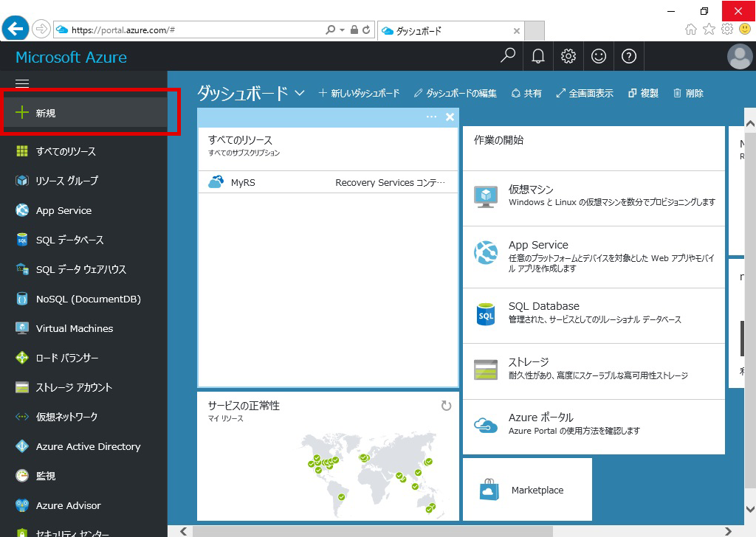The width and height of the screenshot is (756, 537).
Task: Click 削除 delete button
Action: 689,93
